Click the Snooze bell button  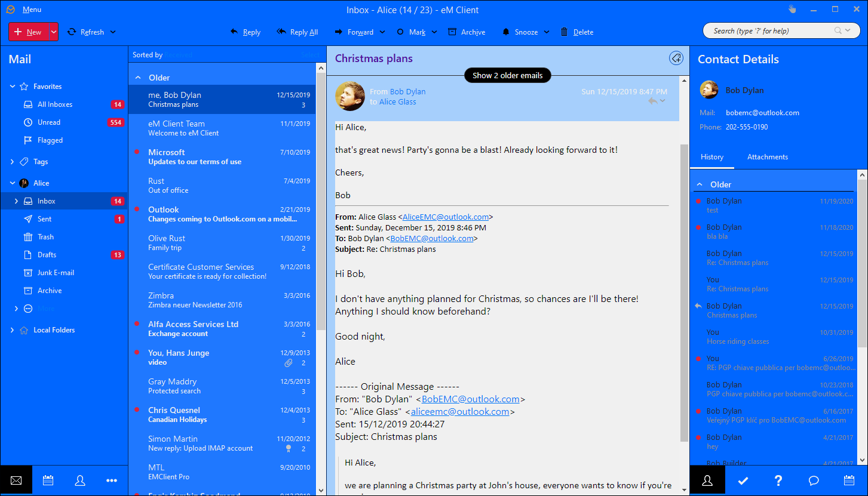point(520,32)
